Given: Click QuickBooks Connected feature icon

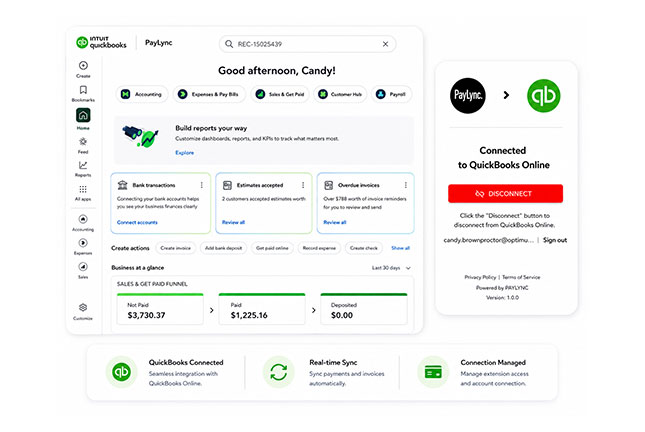Looking at the screenshot, I should (121, 372).
